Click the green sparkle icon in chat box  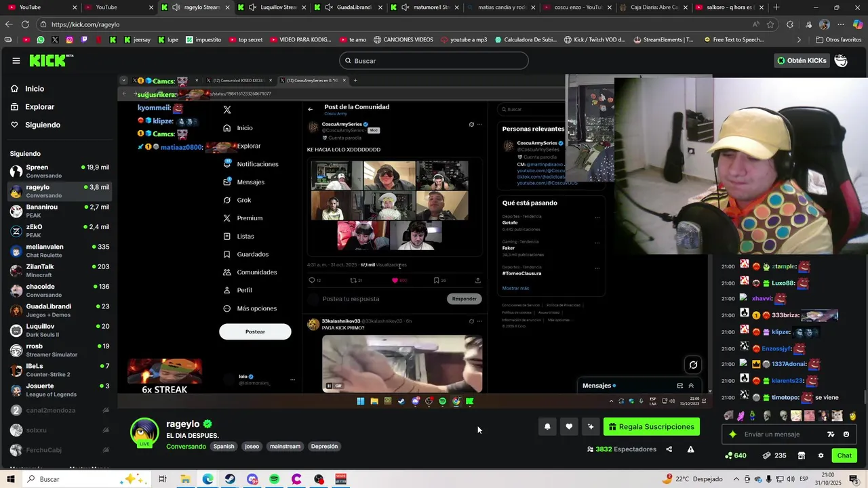[732, 434]
